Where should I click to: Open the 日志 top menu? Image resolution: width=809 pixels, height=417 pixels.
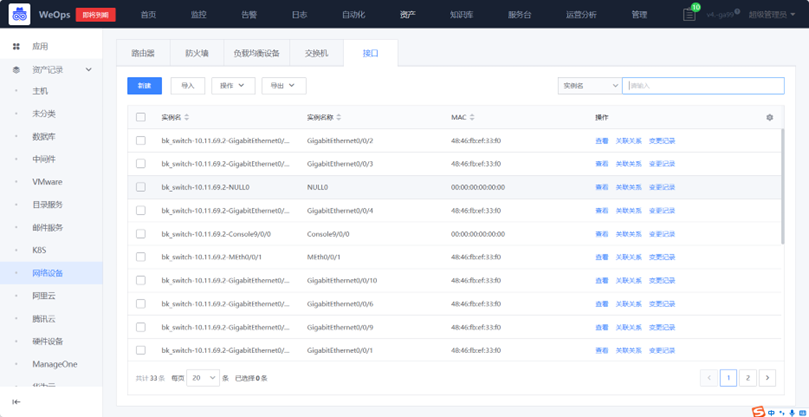300,14
